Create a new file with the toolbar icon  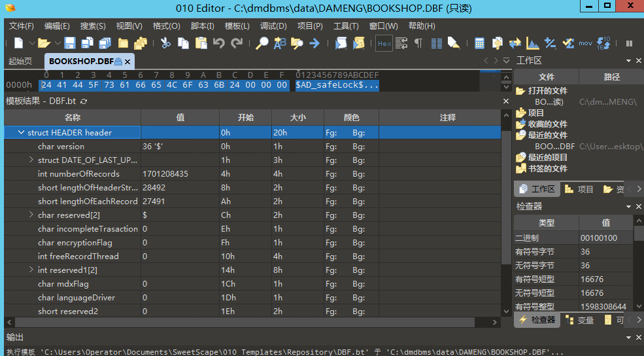18,43
